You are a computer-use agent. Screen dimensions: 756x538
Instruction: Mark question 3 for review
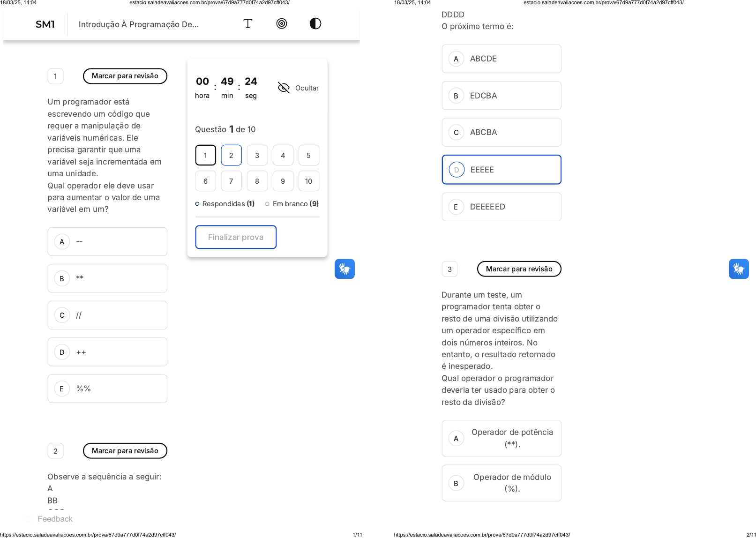pos(519,269)
